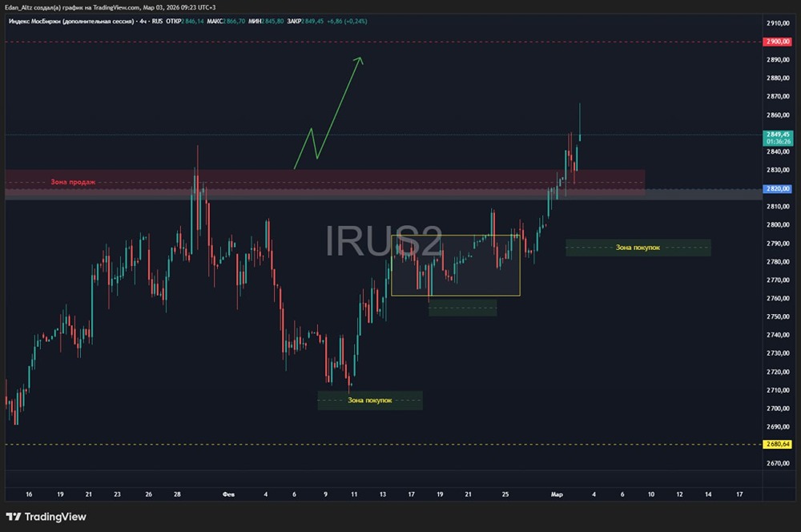801x532 pixels.
Task: Click the МАКС 2 866,70 high value
Action: 226,21
